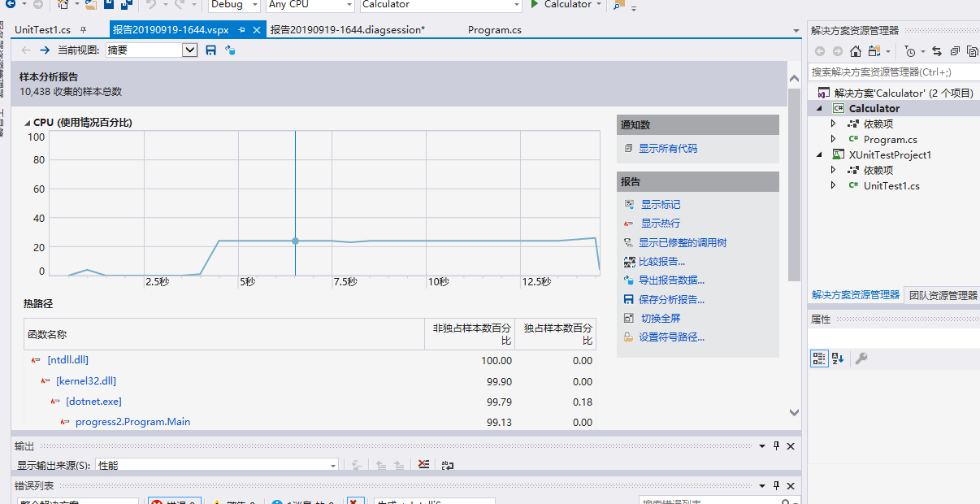980x504 pixels.
Task: Open the output source 性能 dropdown
Action: click(x=333, y=466)
